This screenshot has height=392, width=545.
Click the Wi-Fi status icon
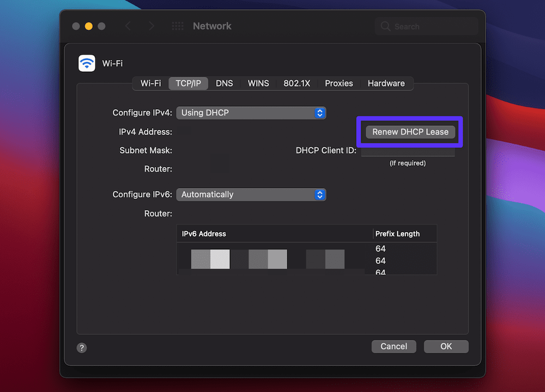(x=87, y=63)
